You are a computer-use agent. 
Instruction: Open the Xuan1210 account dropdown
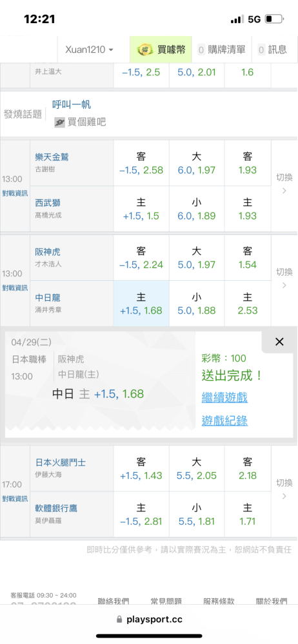[x=89, y=50]
